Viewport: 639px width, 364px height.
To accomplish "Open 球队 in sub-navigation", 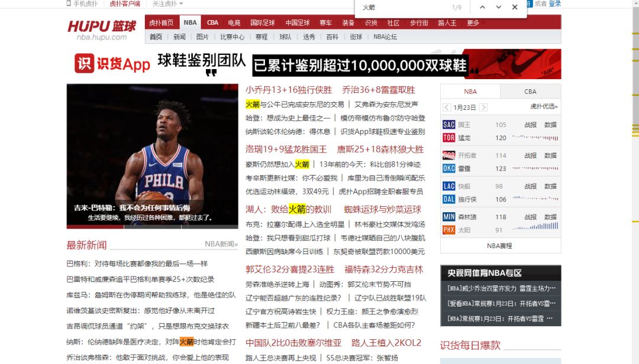I will [x=285, y=37].
